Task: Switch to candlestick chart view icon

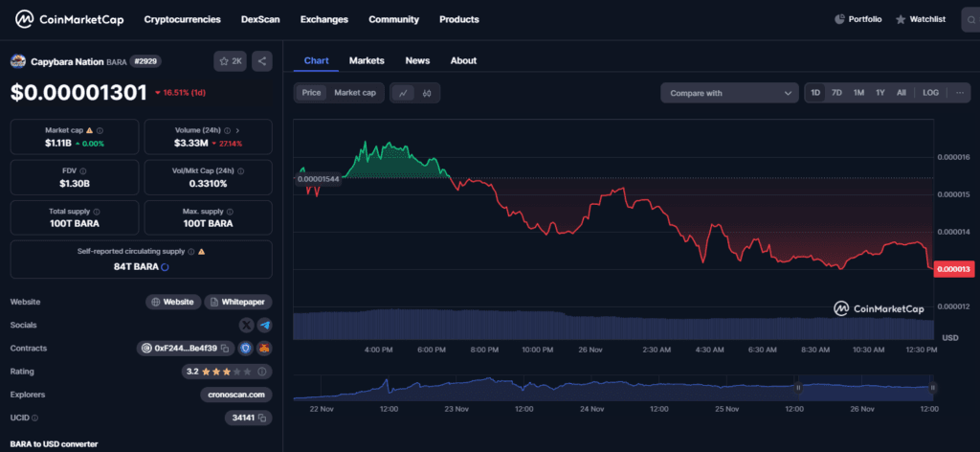Action: pyautogui.click(x=427, y=93)
